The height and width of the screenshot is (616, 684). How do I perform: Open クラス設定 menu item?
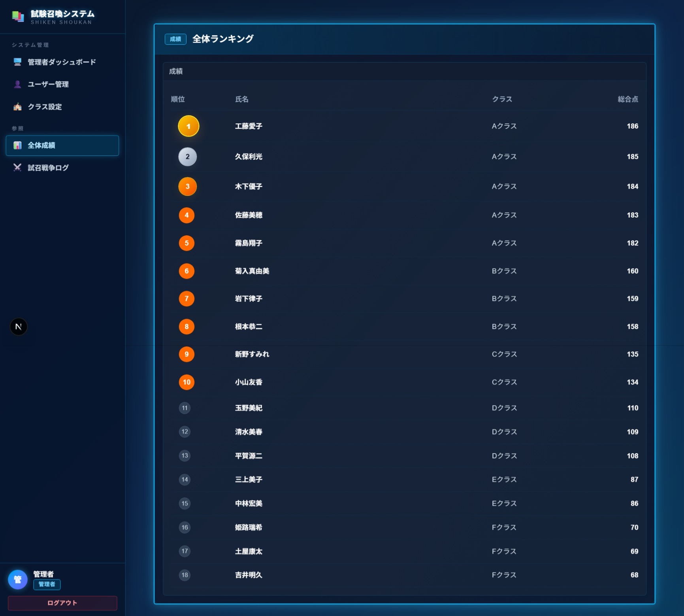[x=62, y=107]
